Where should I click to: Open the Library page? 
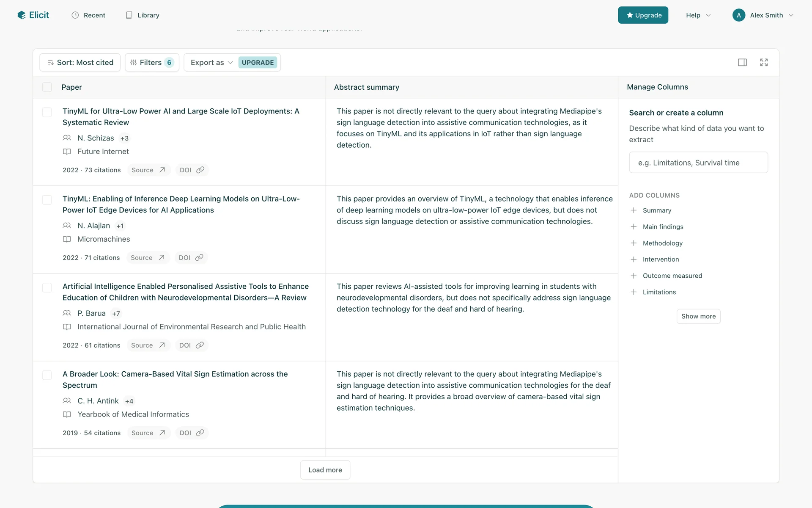pyautogui.click(x=143, y=15)
